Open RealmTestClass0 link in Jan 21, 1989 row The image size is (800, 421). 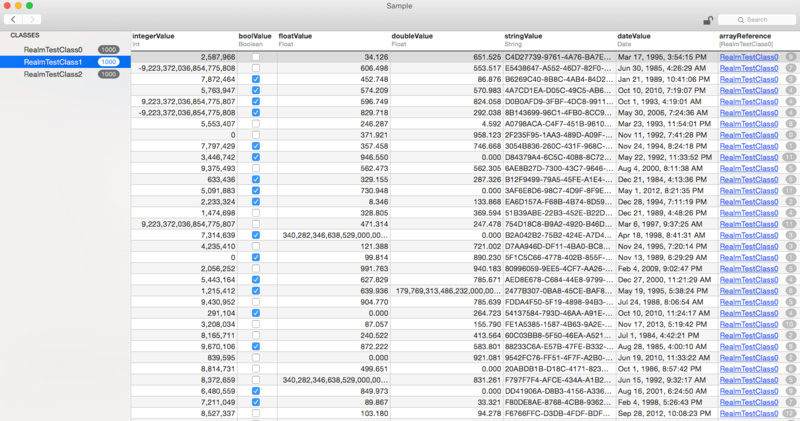749,79
